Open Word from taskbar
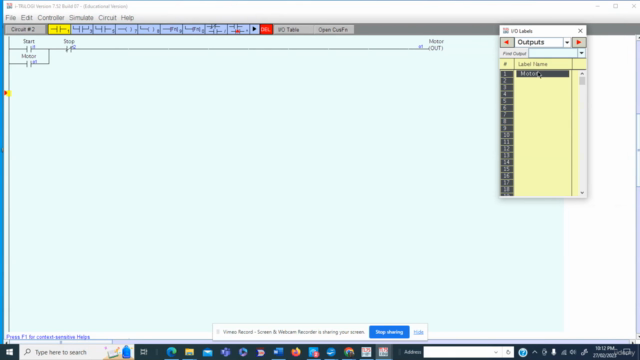This screenshot has height=360, width=640. (278, 352)
